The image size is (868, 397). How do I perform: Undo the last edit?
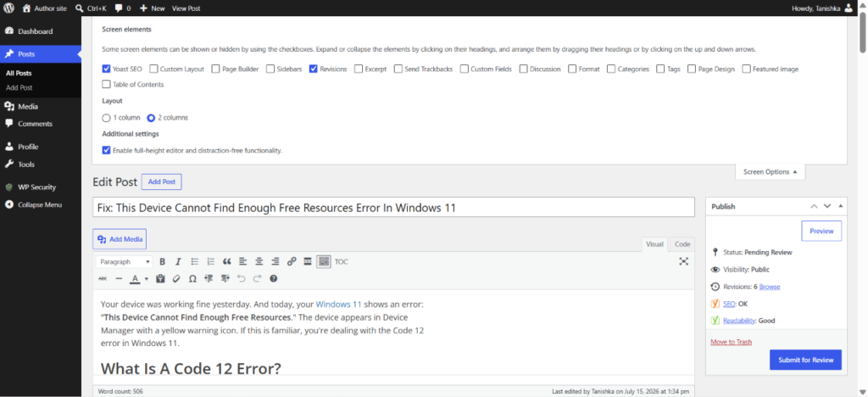tap(241, 278)
